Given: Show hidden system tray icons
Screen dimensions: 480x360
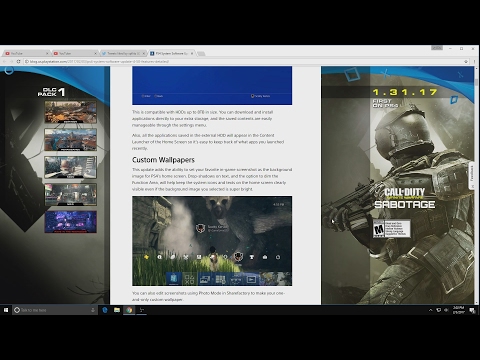Looking at the screenshot, I should (430, 310).
